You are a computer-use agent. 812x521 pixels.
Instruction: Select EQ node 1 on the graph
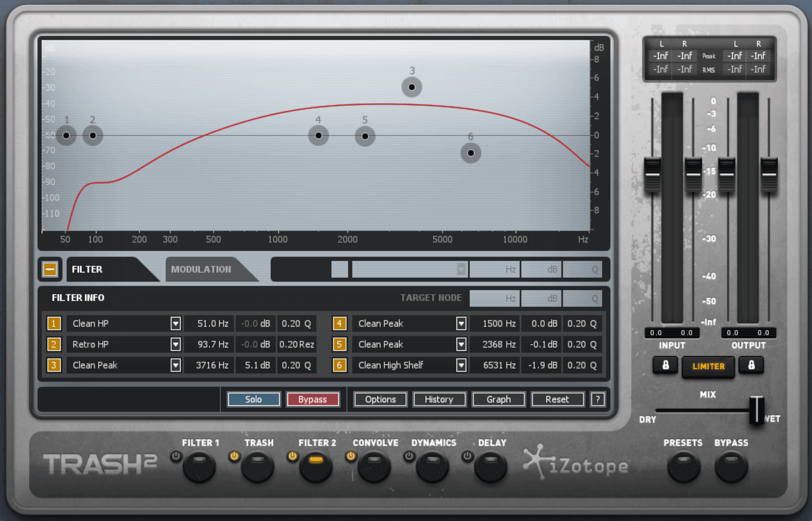pyautogui.click(x=66, y=135)
